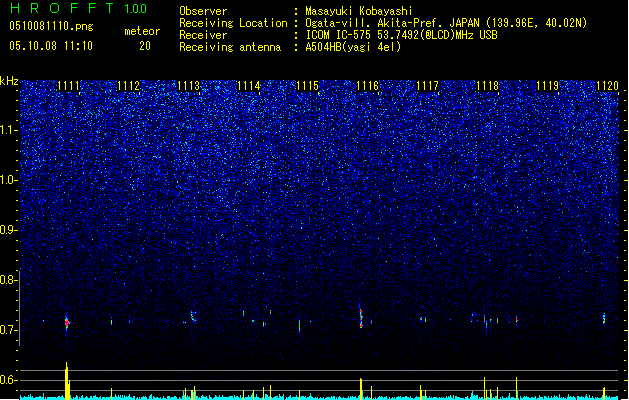Click the 1.1 kHz axis tick label

tap(8, 130)
